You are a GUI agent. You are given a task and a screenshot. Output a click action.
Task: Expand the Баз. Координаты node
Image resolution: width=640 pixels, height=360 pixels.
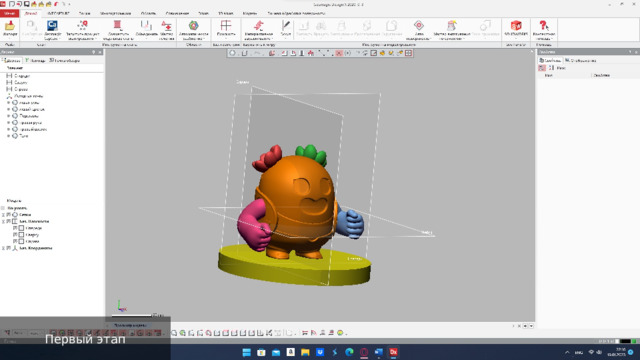(3, 248)
